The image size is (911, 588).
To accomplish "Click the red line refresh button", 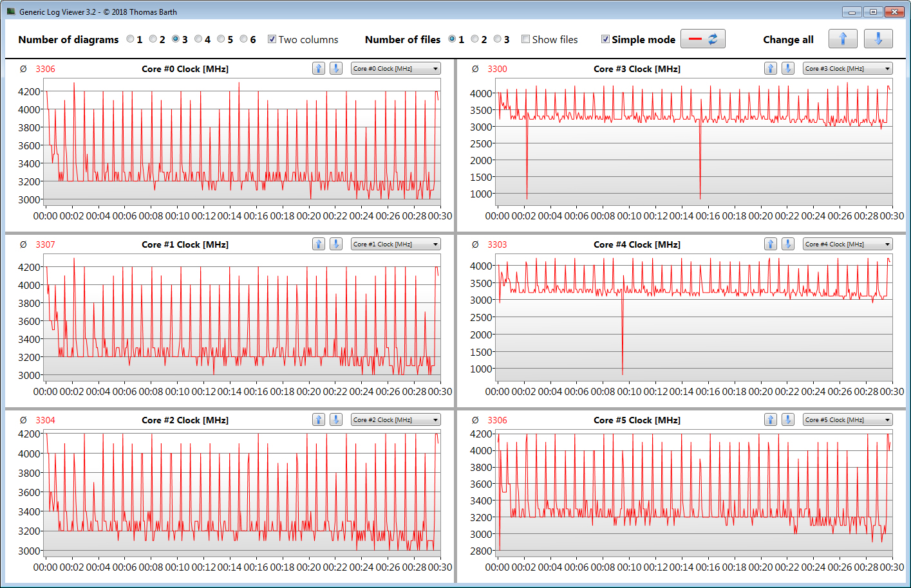I will [x=702, y=39].
